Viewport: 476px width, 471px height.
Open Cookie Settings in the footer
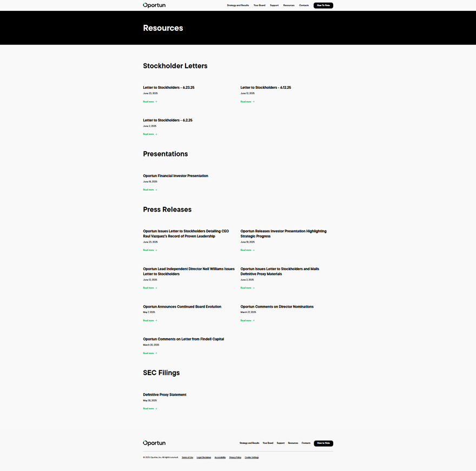coord(252,457)
